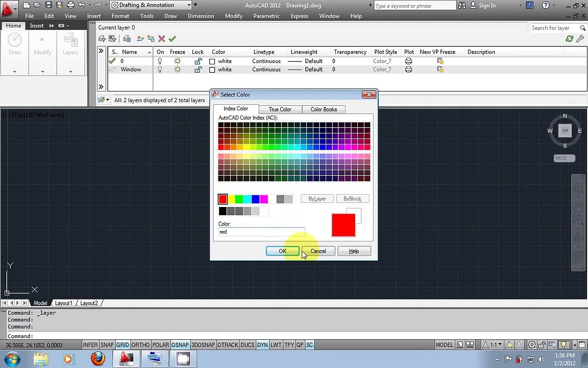Viewport: 588px width, 368px height.
Task: Click the Save As icon
Action: click(59, 5)
